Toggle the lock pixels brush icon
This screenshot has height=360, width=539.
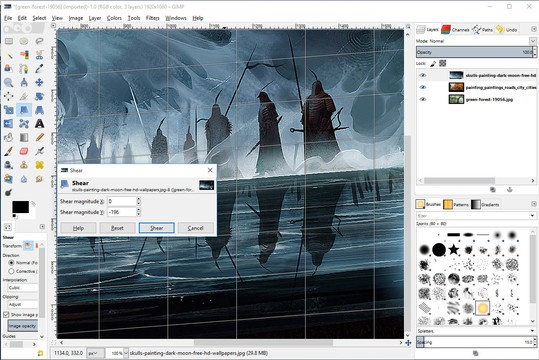[433, 63]
